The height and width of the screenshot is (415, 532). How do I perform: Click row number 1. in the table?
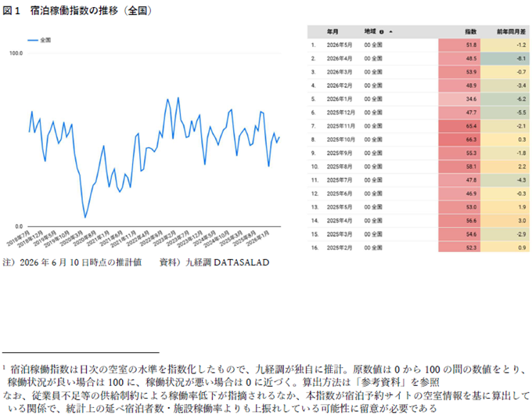click(313, 45)
